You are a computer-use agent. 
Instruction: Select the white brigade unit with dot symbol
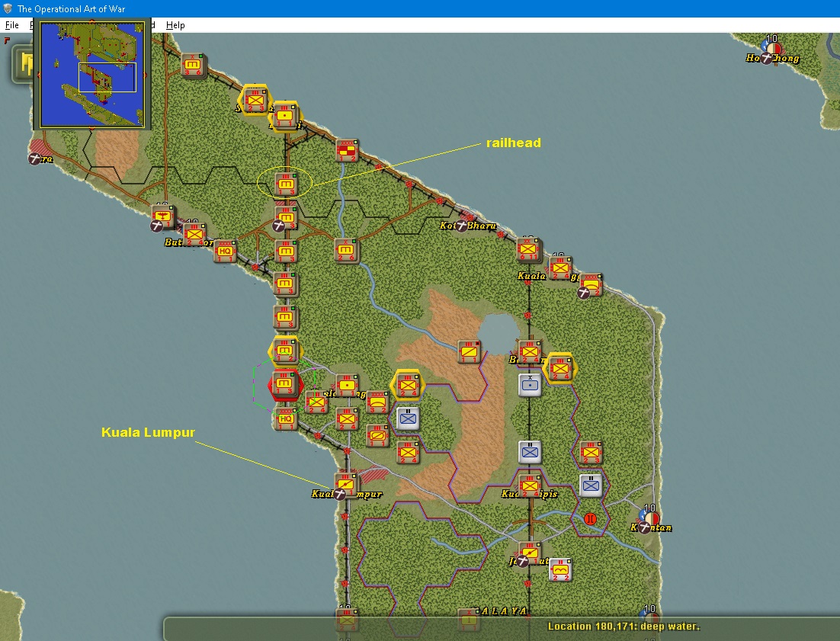coord(530,385)
